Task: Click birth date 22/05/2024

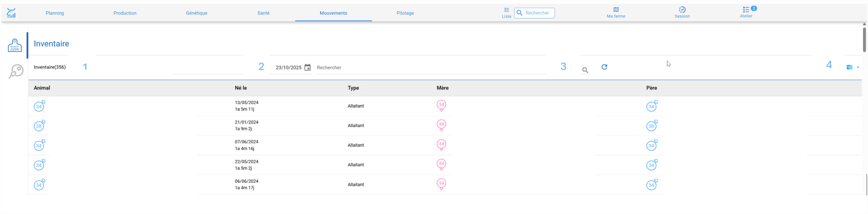Action: 247,162
